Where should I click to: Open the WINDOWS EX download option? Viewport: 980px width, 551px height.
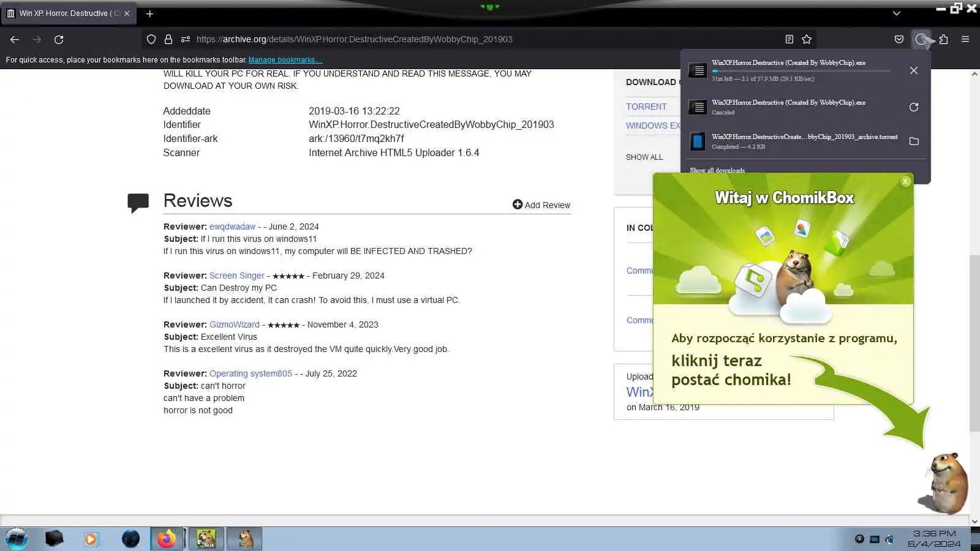click(653, 126)
